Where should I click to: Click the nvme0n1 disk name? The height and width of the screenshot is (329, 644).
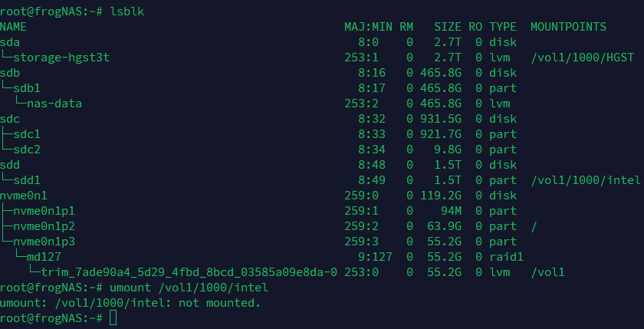coord(24,196)
